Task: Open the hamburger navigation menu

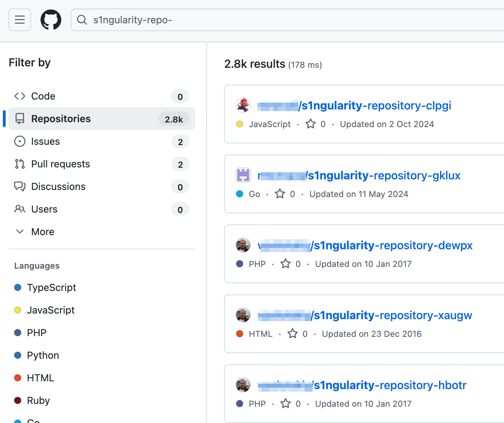Action: click(x=20, y=20)
